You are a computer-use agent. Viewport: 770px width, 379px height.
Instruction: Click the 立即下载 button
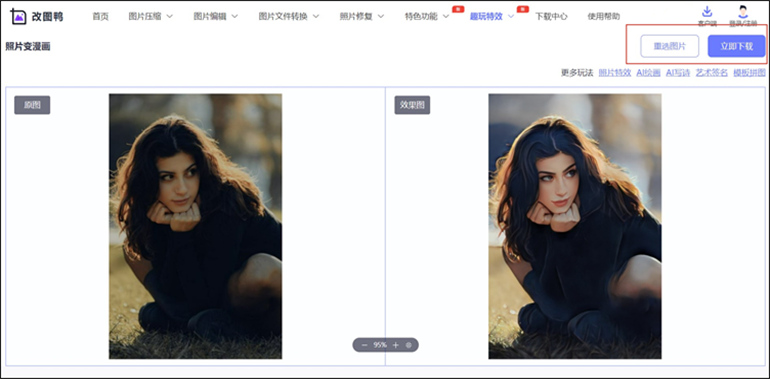736,47
